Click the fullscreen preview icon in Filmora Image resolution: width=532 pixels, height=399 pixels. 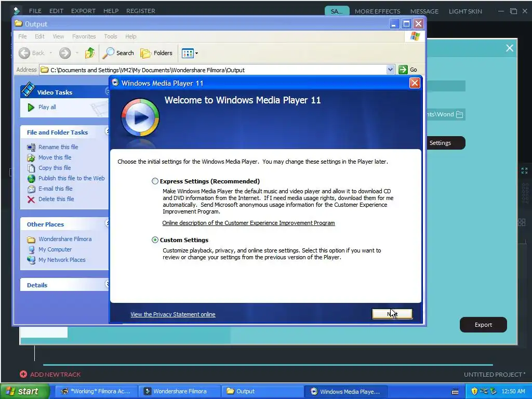(x=524, y=170)
